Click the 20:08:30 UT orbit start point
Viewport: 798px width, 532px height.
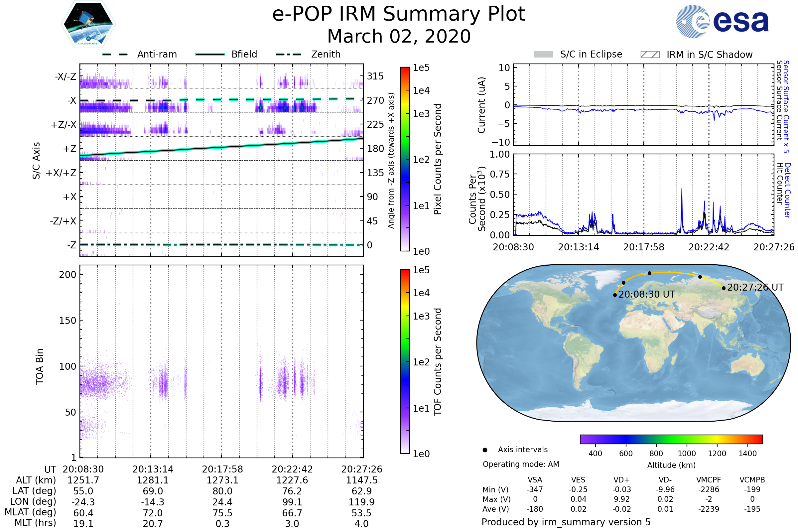coord(615,295)
